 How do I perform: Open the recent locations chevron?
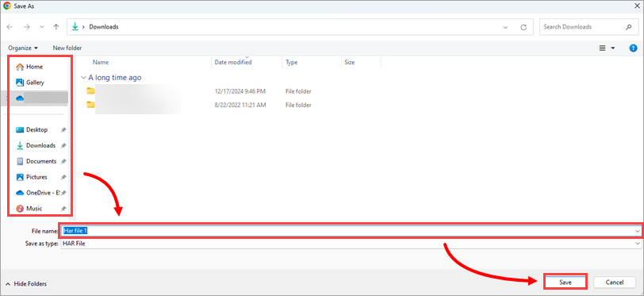(41, 27)
